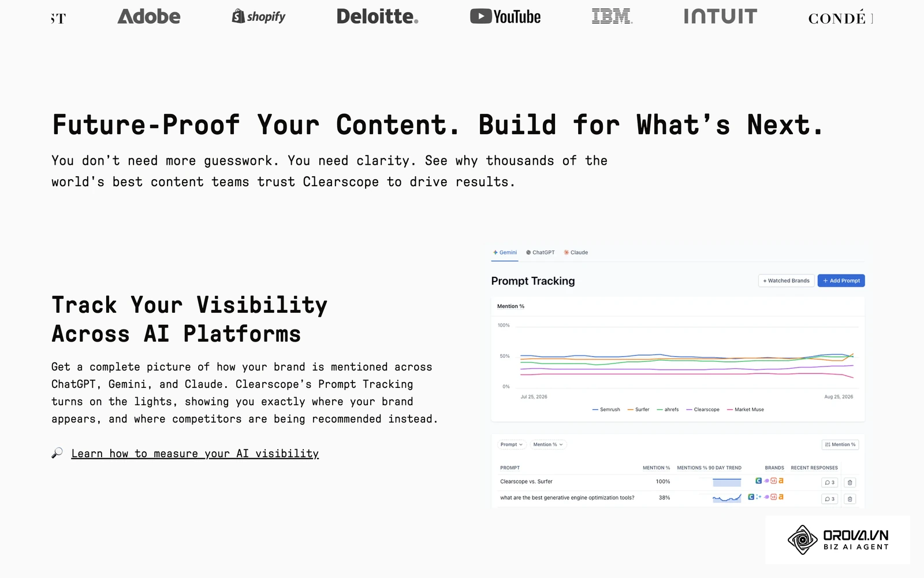Toggle Market Muse series in chart legend

point(746,409)
